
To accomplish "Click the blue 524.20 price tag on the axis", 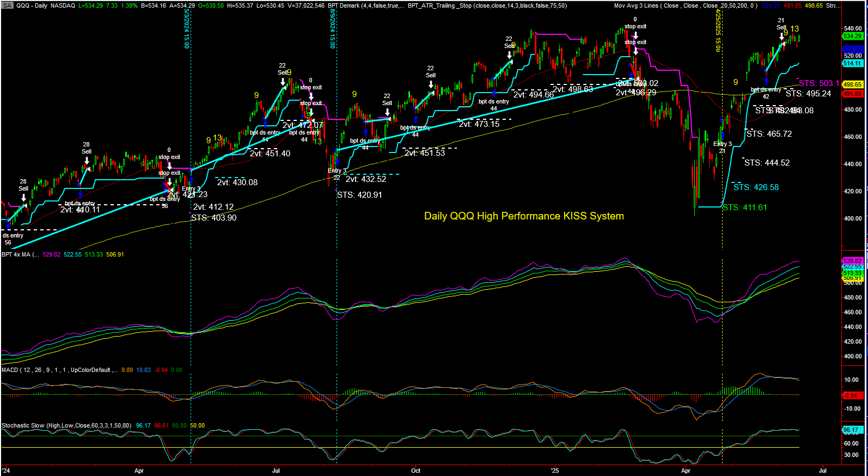I will [x=853, y=50].
